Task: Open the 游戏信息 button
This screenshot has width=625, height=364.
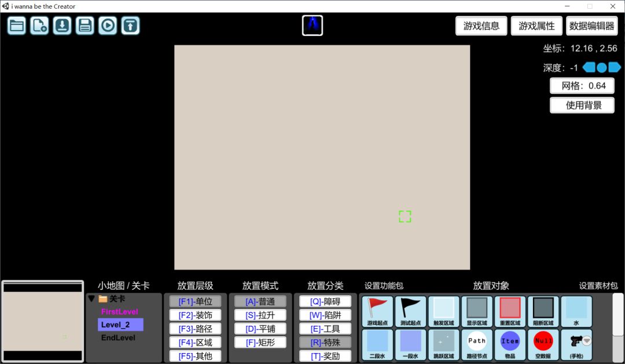Action: pyautogui.click(x=481, y=26)
